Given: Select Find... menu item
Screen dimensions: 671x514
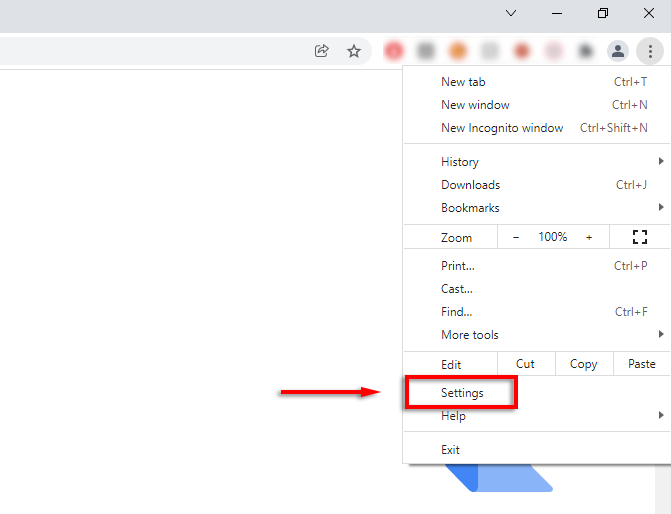Looking at the screenshot, I should (x=537, y=312).
